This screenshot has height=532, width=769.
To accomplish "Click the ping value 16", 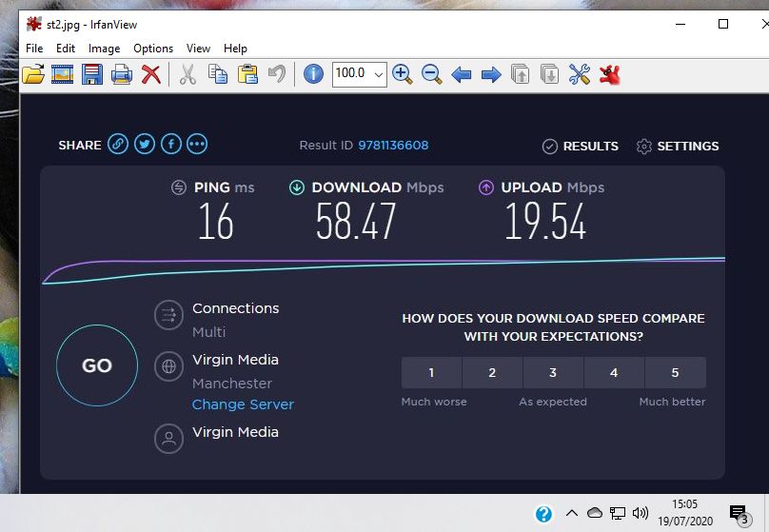I will click(216, 222).
